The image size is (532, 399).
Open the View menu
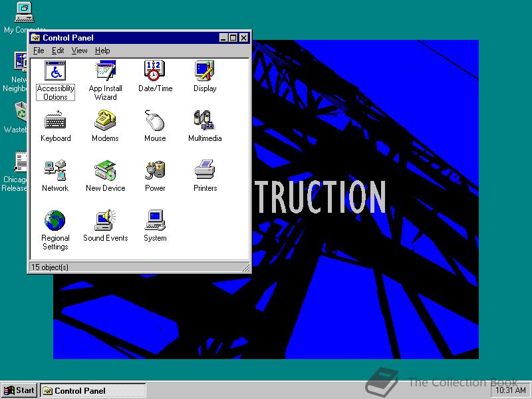[x=79, y=51]
